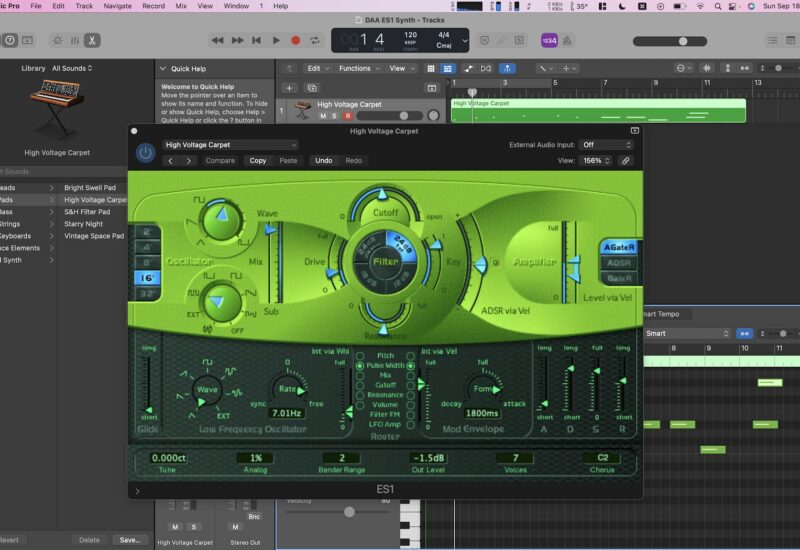Click the Save button in Library
Viewport: 800px width, 550px height.
(130, 540)
